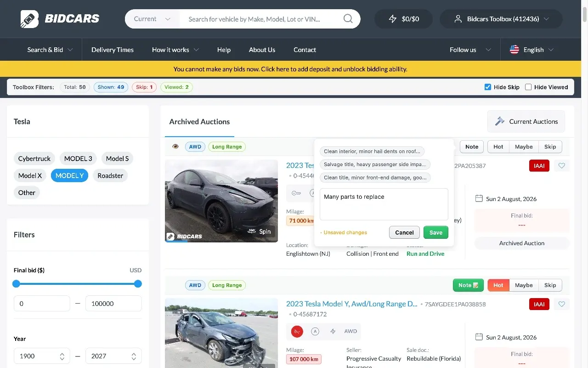Click the yellow add deposit banner

click(x=290, y=69)
